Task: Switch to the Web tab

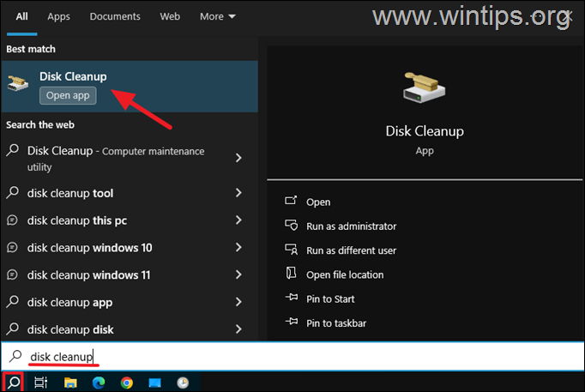Action: click(x=170, y=16)
